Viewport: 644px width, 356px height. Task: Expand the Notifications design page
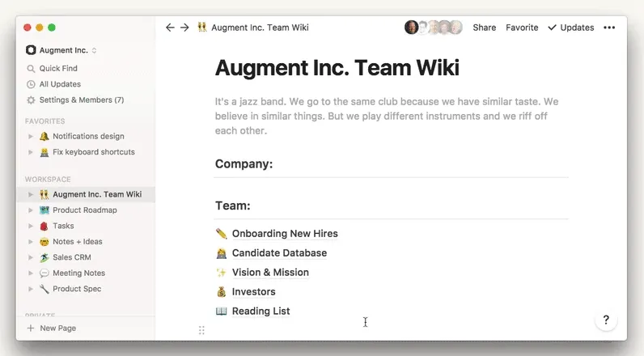point(31,137)
